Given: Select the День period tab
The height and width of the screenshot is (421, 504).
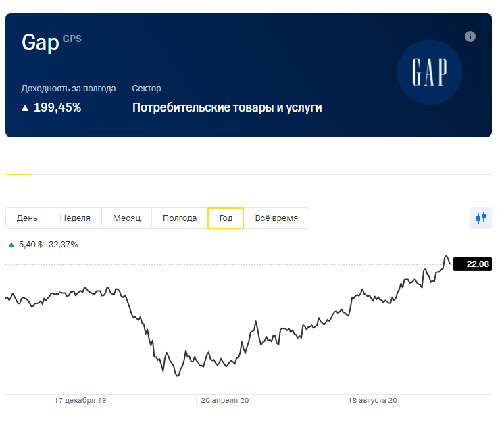Looking at the screenshot, I should 27,218.
